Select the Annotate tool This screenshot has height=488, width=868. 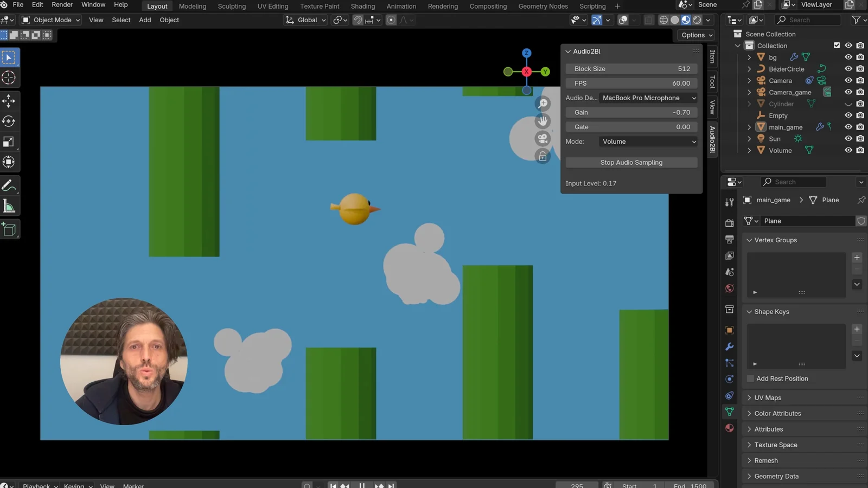click(9, 185)
